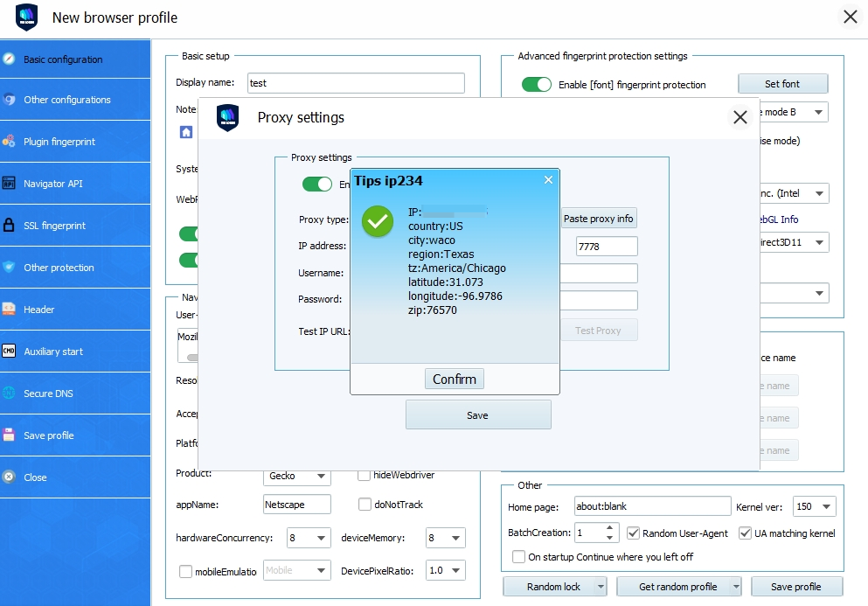Image resolution: width=868 pixels, height=606 pixels.
Task: Click the WebGL Info link
Action: click(780, 219)
